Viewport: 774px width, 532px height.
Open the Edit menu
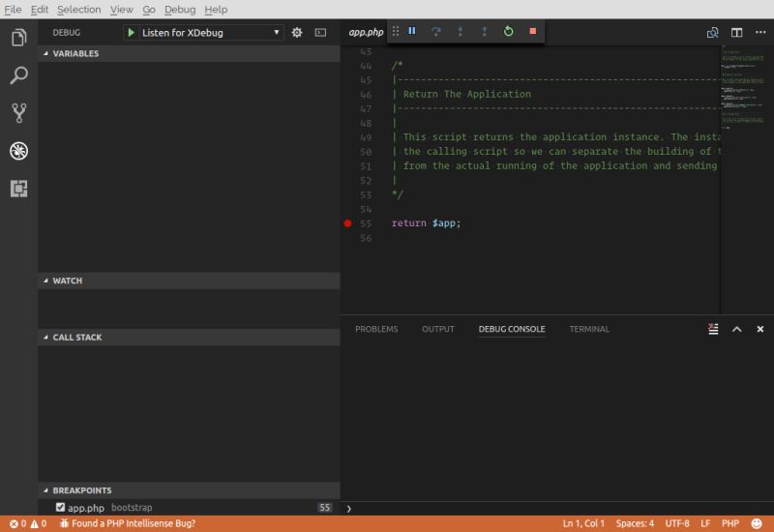click(x=39, y=10)
